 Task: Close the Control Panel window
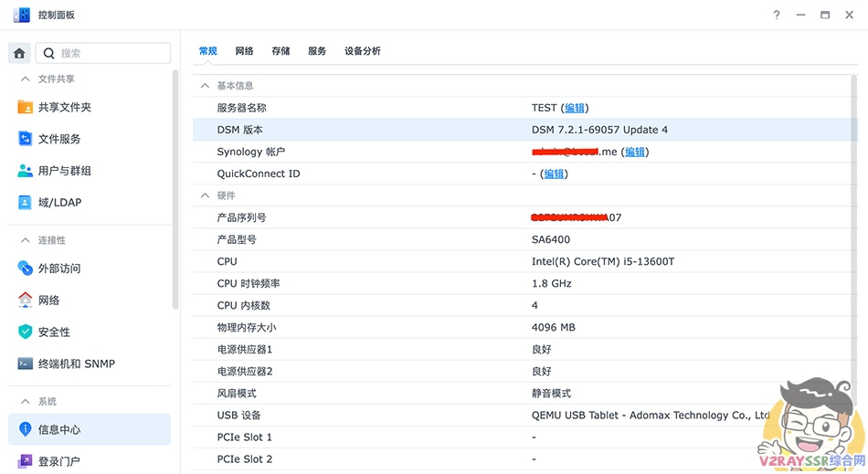[x=849, y=15]
